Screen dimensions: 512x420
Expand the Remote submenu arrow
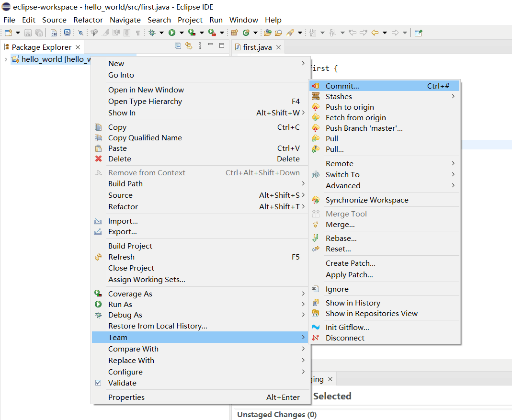click(453, 163)
